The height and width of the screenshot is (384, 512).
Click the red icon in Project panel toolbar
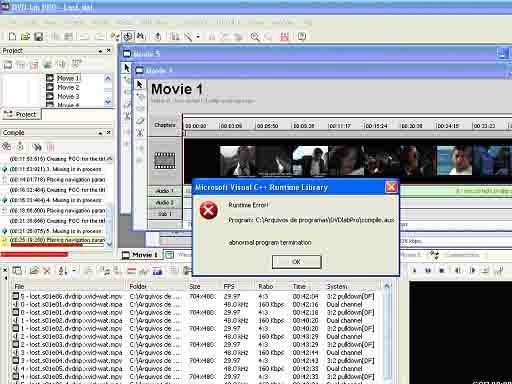coord(34,65)
